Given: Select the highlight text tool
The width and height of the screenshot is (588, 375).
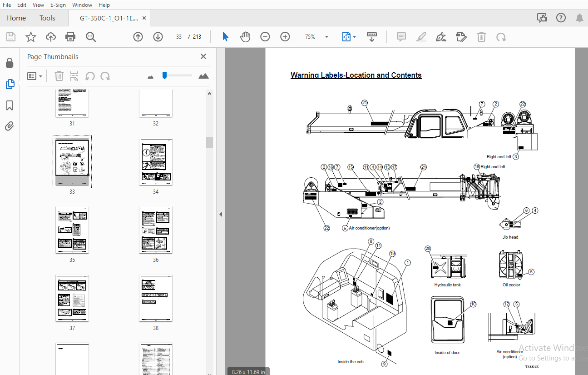Looking at the screenshot, I should 421,37.
